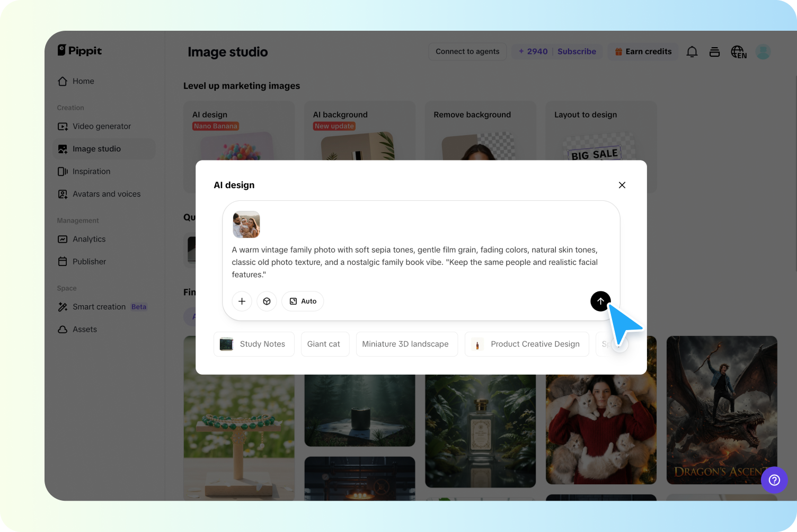Click the New update badge
Viewport: 797px width, 532px height.
(334, 126)
